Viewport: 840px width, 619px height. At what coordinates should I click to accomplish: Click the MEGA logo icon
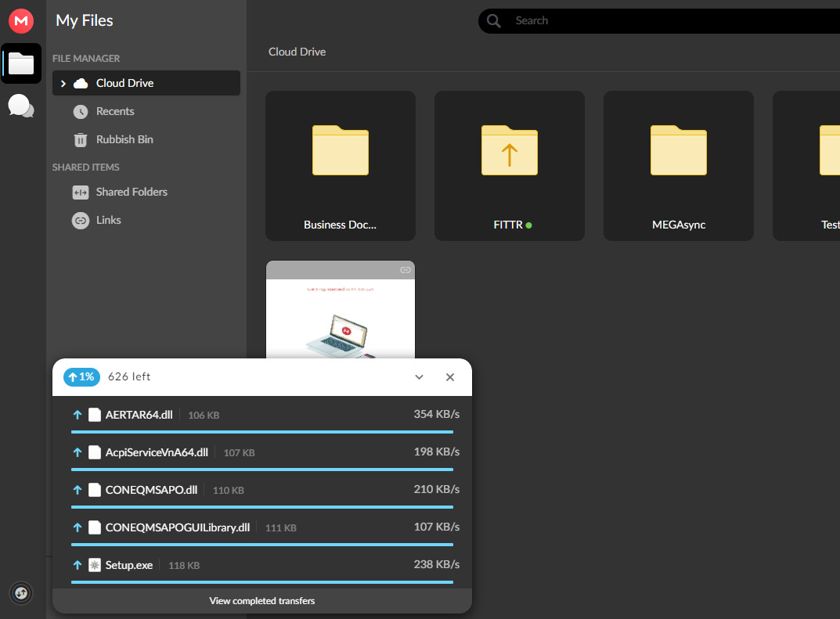coord(20,20)
